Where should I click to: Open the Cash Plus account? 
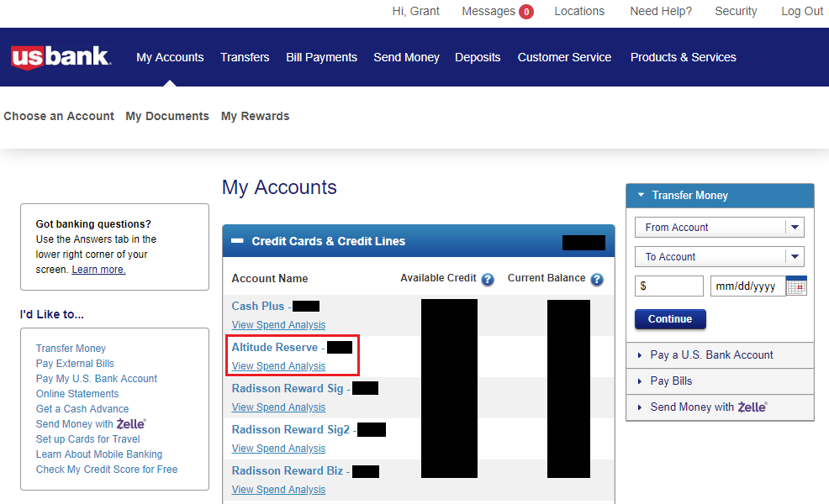pos(258,306)
